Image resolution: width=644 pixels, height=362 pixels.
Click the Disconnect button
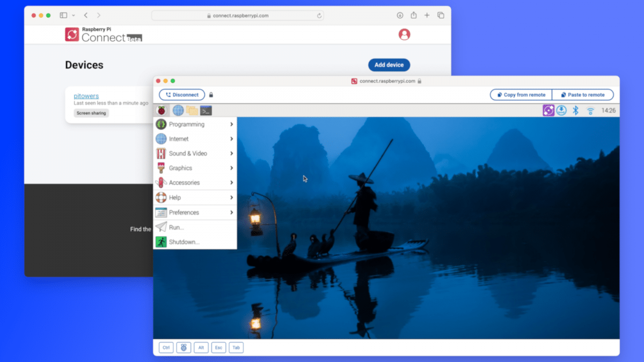pos(182,95)
